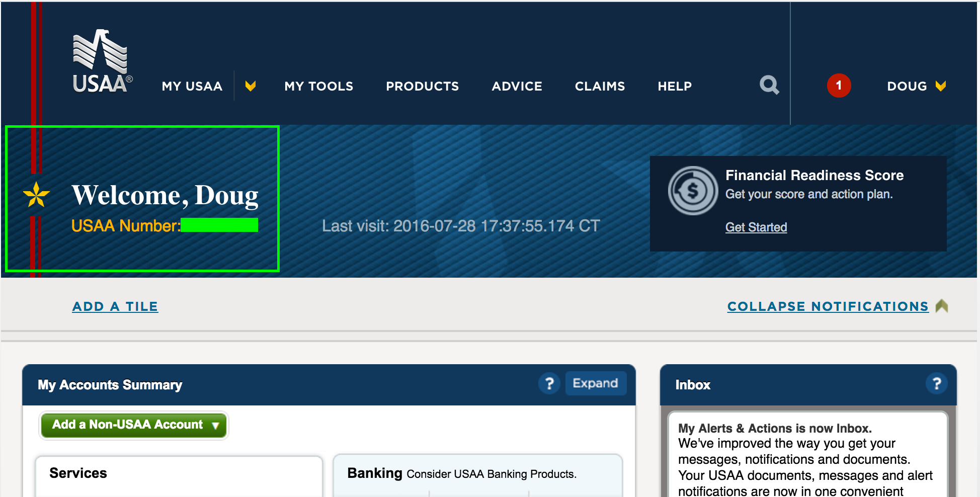Select the Welcome, Doug heading
The width and height of the screenshot is (980, 497).
pos(165,195)
